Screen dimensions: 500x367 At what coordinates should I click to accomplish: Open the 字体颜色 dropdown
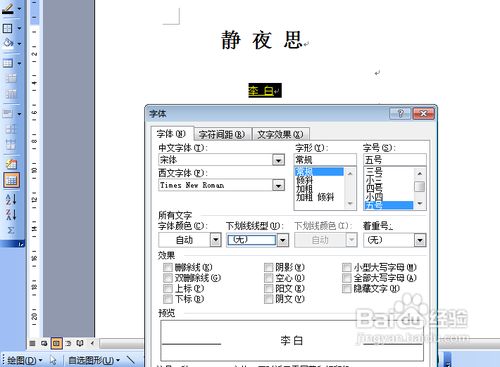pyautogui.click(x=216, y=240)
